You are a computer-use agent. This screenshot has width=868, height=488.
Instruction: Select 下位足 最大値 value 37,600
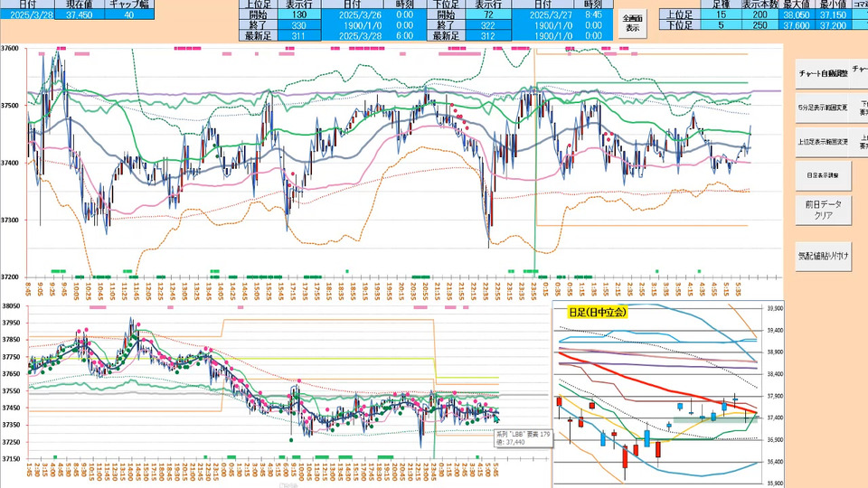(797, 25)
